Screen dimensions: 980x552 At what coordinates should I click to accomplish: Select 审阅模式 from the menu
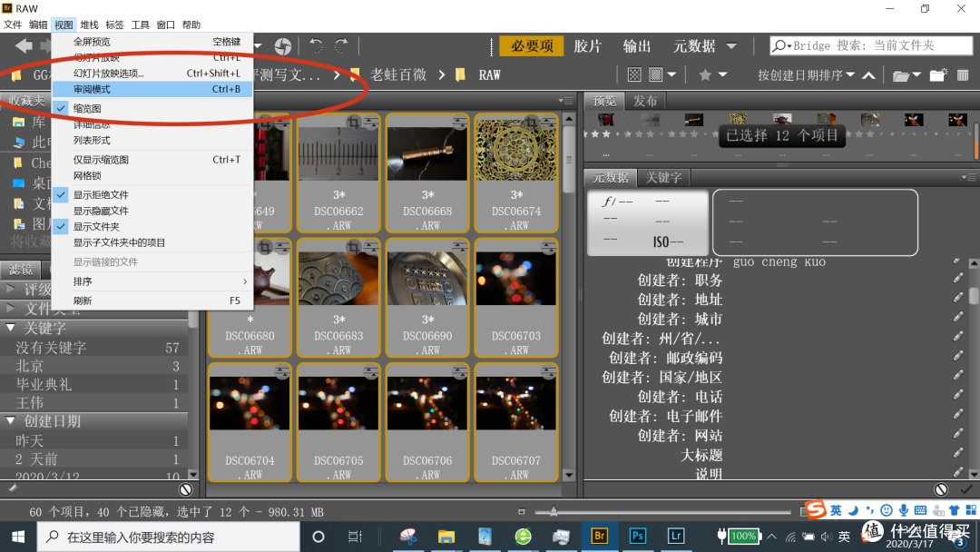pyautogui.click(x=152, y=89)
